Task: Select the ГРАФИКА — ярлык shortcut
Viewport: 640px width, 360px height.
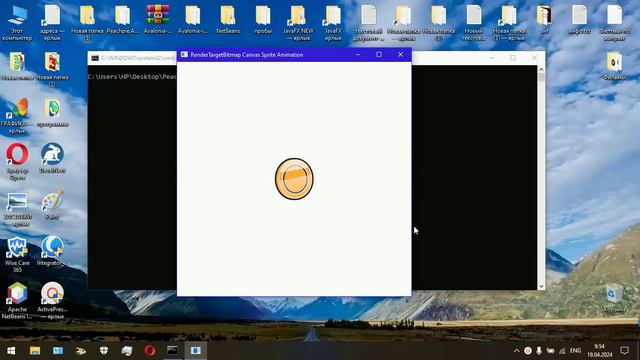Action: [17, 116]
